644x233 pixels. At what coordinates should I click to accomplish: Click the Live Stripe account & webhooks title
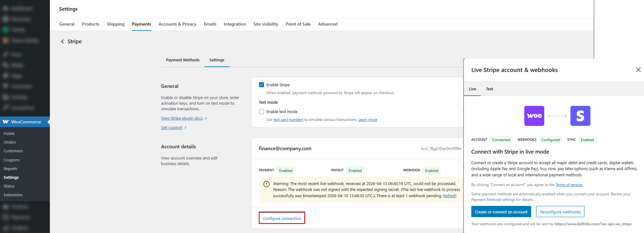coord(514,70)
